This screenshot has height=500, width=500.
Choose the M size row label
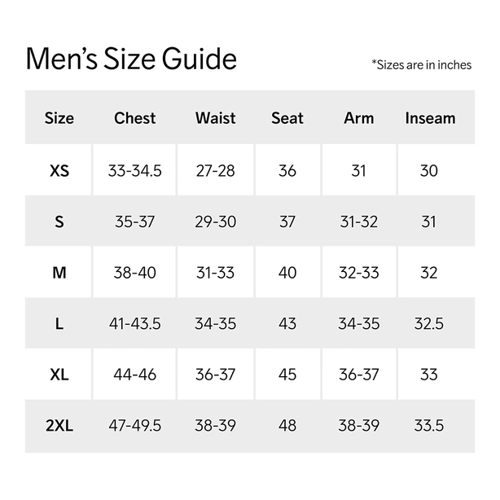(59, 273)
